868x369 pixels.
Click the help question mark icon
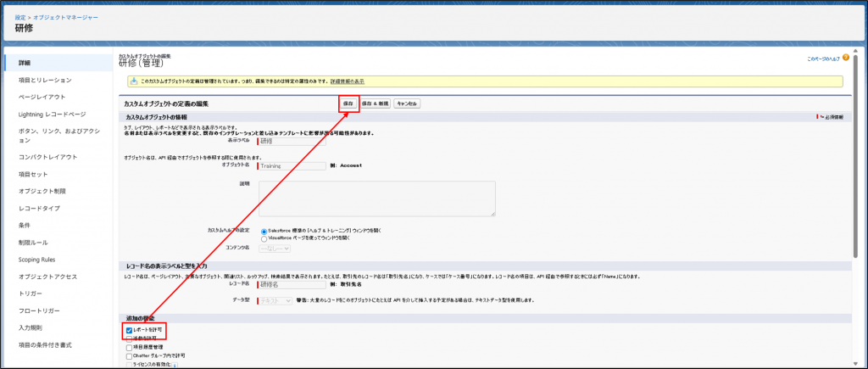tap(845, 58)
